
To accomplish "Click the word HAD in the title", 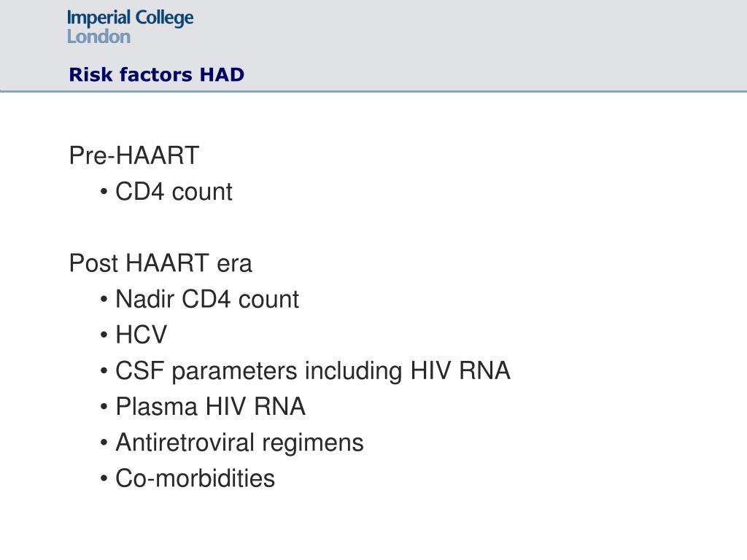I will coord(222,75).
